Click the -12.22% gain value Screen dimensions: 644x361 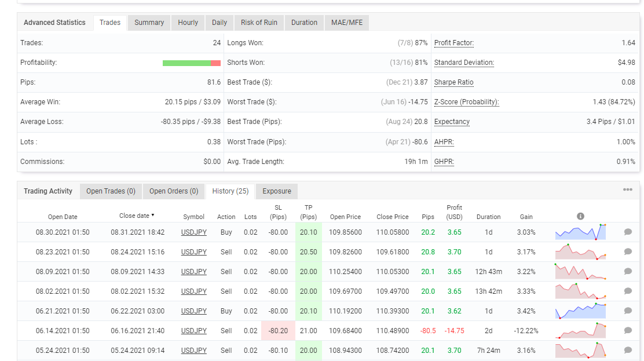pyautogui.click(x=526, y=331)
